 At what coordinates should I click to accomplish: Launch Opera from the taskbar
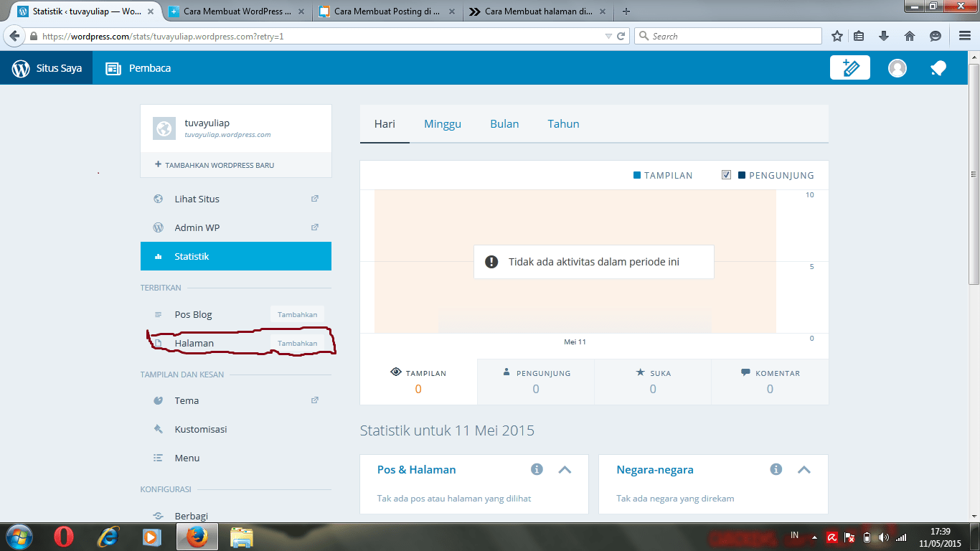click(x=63, y=537)
